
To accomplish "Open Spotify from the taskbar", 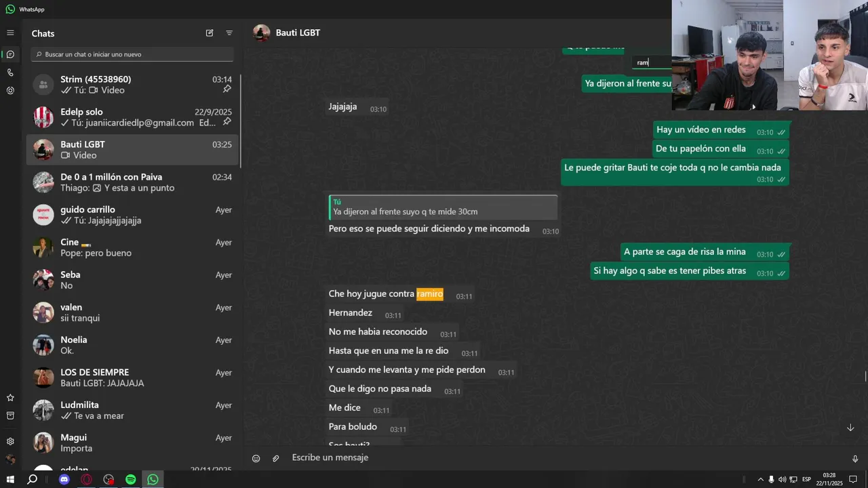I will (131, 479).
